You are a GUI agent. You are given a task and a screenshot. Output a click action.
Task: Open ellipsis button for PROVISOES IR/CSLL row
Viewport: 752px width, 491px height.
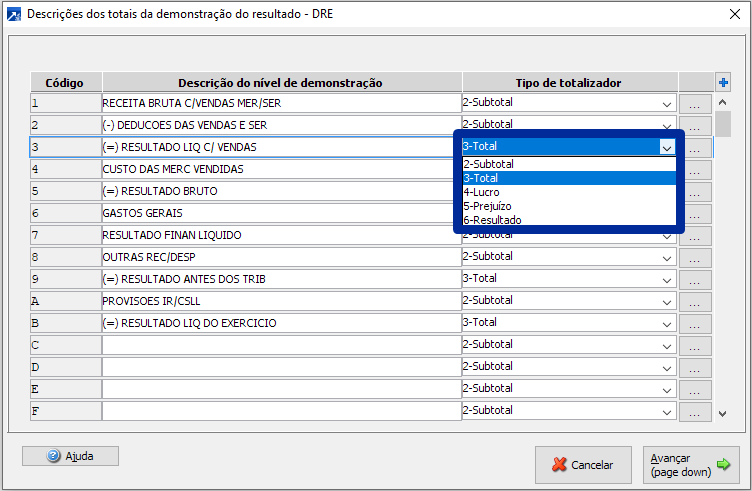point(695,301)
